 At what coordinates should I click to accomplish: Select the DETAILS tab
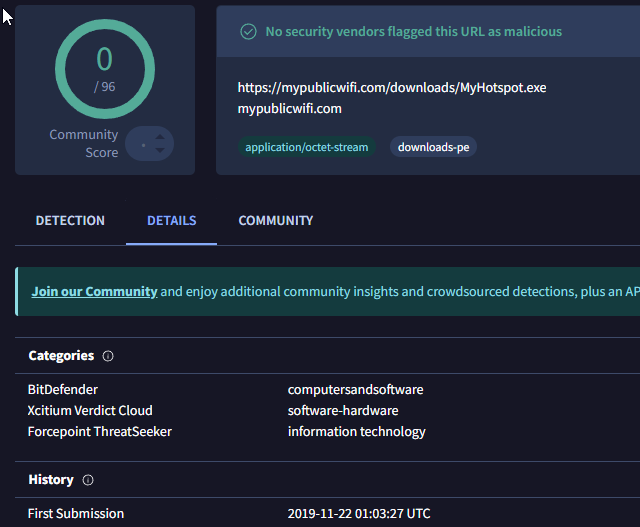[171, 221]
